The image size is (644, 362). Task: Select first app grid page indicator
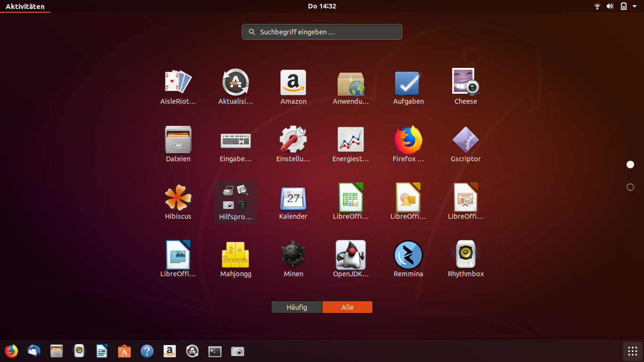[x=630, y=165]
